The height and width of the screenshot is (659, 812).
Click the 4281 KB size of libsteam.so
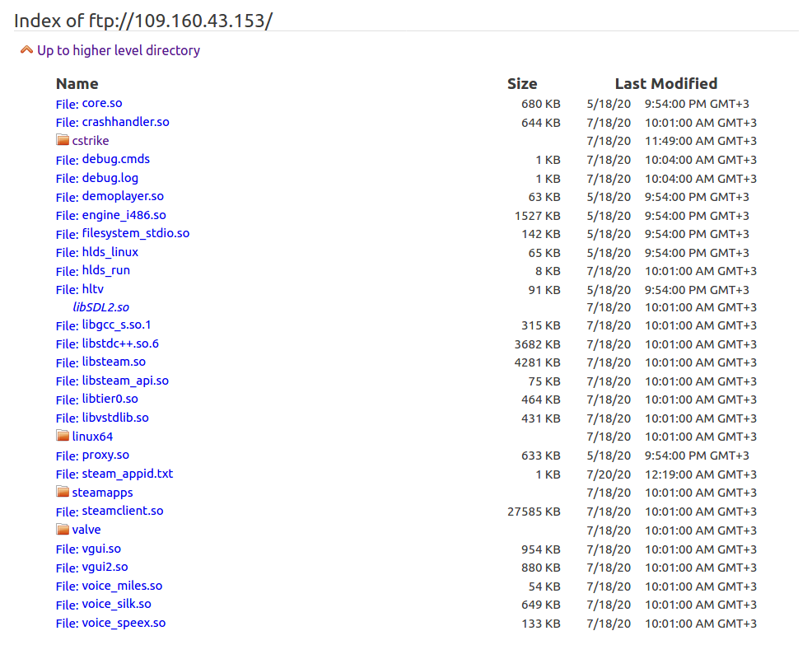pos(538,362)
